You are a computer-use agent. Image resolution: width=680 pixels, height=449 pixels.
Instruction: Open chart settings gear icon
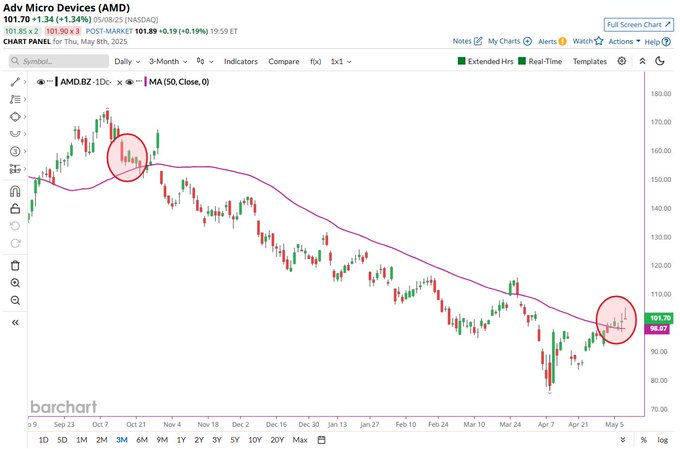coord(622,61)
